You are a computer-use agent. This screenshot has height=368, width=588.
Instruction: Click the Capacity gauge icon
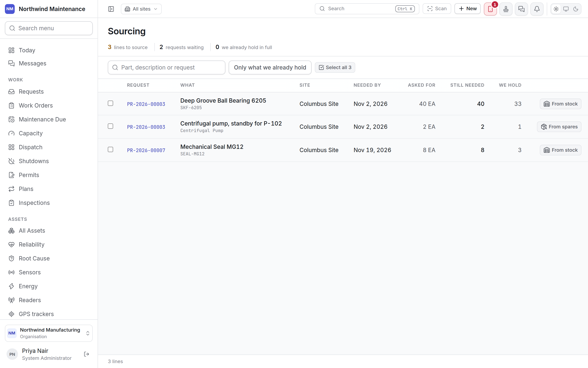[11, 133]
